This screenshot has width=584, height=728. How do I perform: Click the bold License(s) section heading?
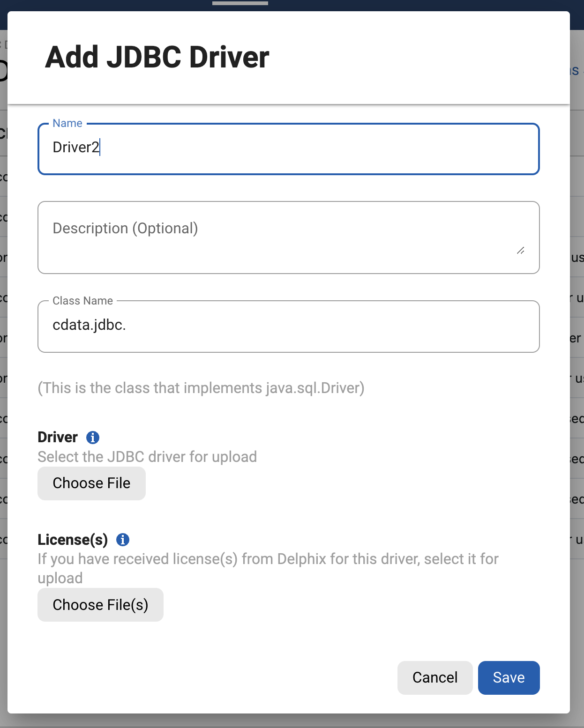coord(73,540)
